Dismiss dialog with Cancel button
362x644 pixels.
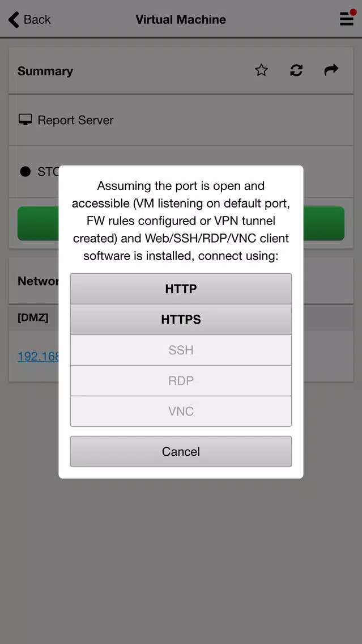tap(181, 451)
